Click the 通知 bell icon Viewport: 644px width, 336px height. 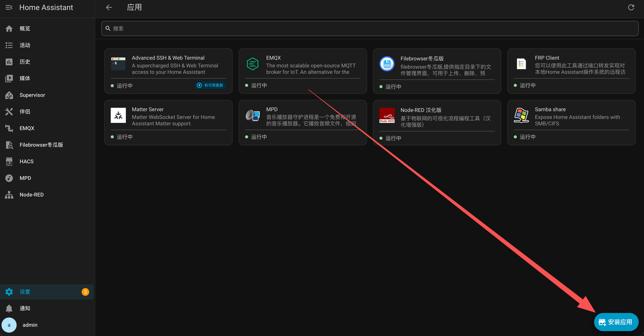(x=9, y=308)
